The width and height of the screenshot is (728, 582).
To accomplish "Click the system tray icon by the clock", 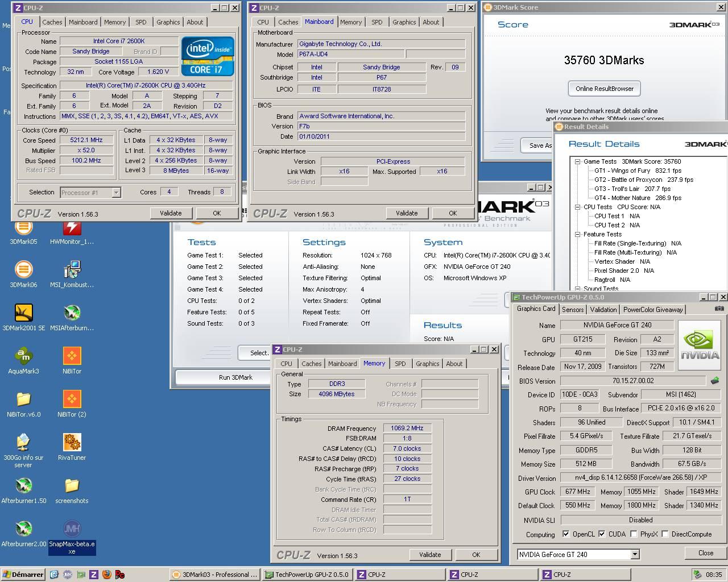I will tap(697, 575).
